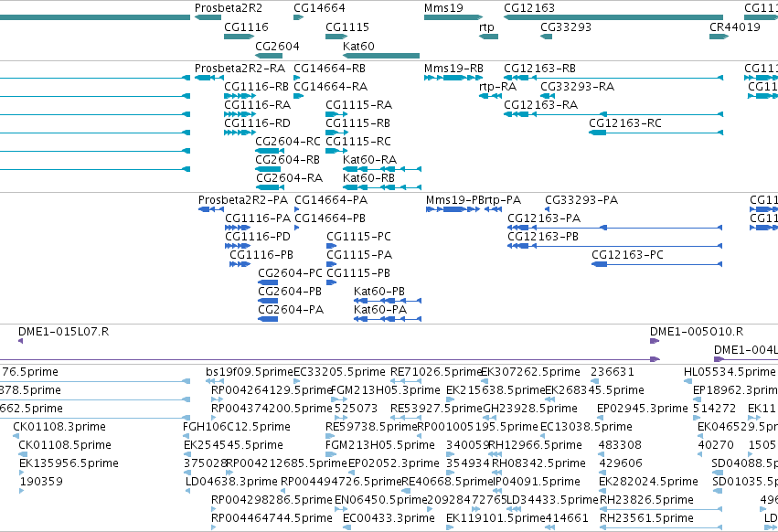Select the CG14664-PA protein label
Screen dimensions: 778x532
coord(331,200)
